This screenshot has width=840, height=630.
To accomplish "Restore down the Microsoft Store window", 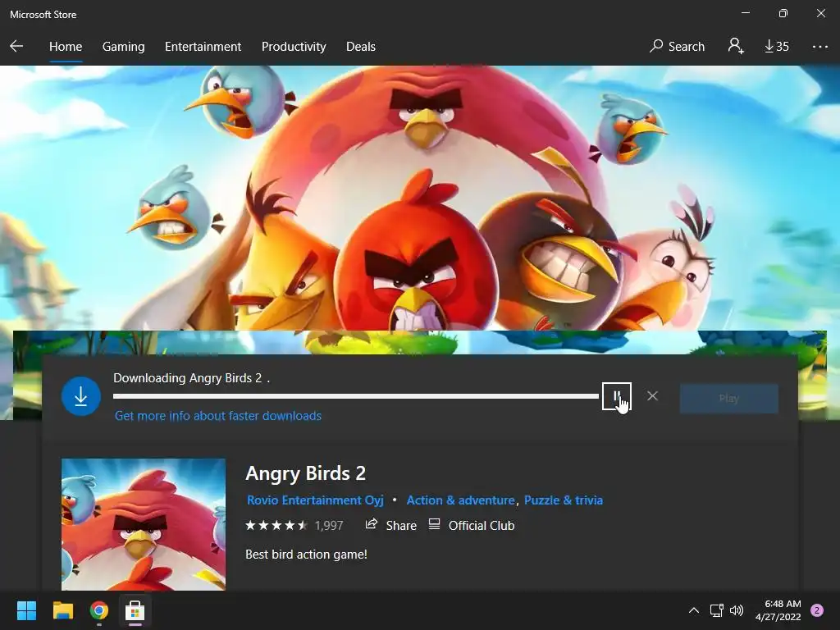I will 783,13.
